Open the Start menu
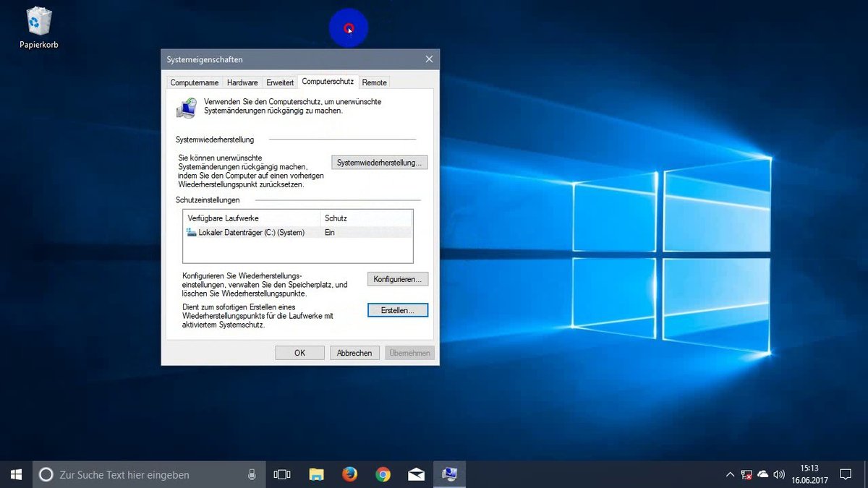 coord(15,474)
